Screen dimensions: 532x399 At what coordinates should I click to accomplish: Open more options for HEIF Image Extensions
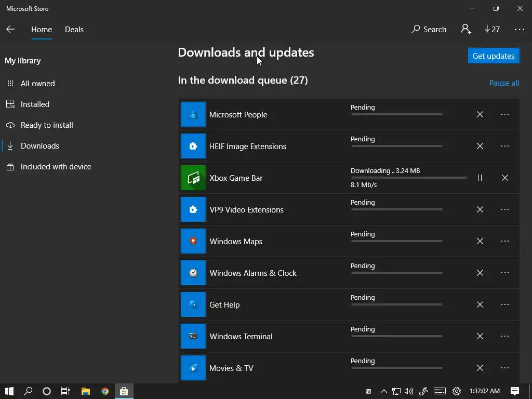(x=505, y=146)
